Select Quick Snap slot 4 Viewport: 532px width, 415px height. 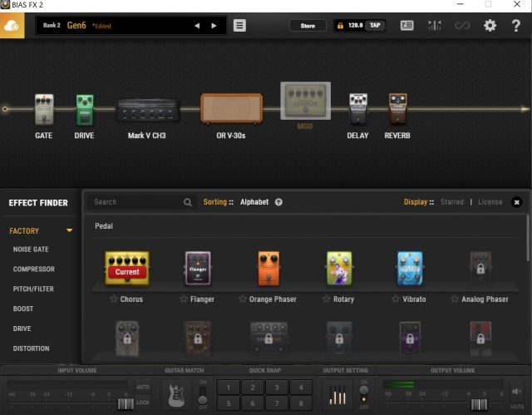point(301,388)
